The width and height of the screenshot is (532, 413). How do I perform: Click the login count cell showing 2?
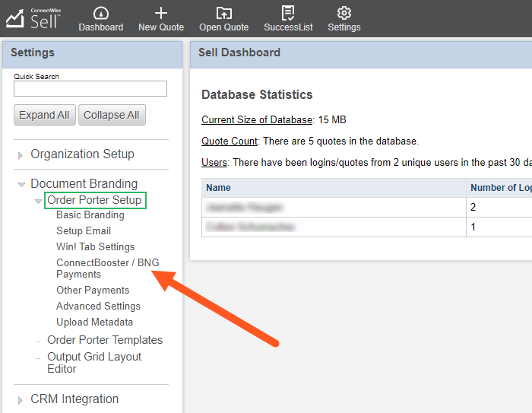499,207
